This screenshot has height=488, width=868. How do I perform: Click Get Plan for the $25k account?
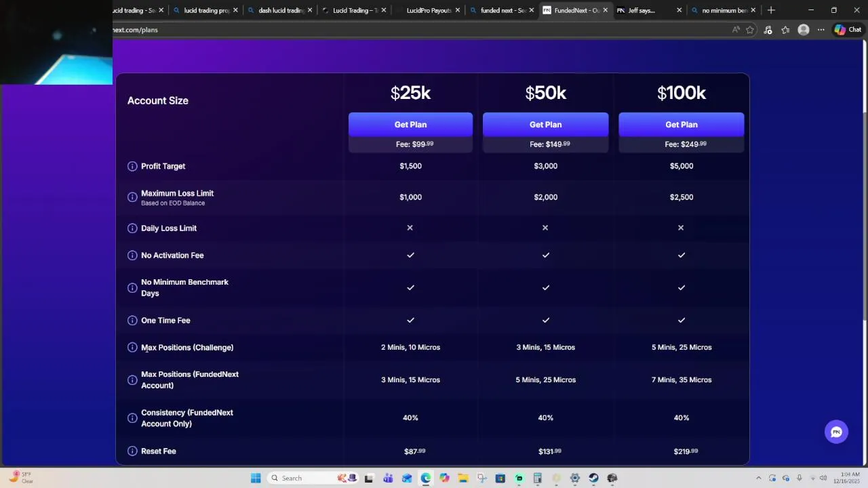[x=410, y=125]
